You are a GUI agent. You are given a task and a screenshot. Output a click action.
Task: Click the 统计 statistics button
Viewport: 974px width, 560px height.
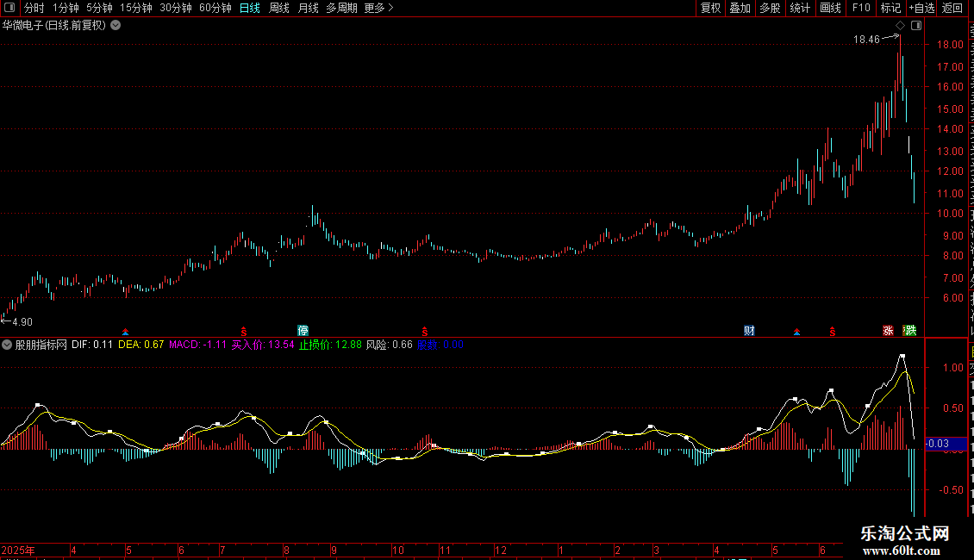click(x=800, y=8)
